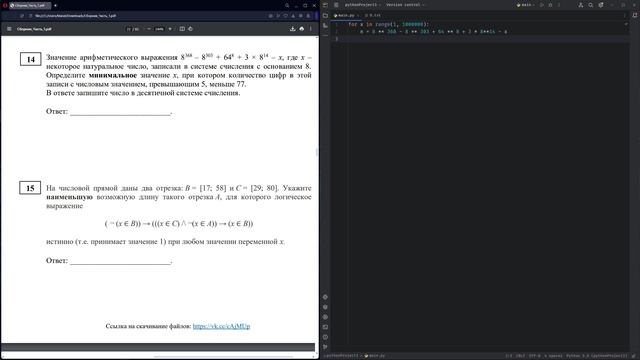Select the main.py editor tab
This screenshot has height=360, width=640.
coord(346,16)
